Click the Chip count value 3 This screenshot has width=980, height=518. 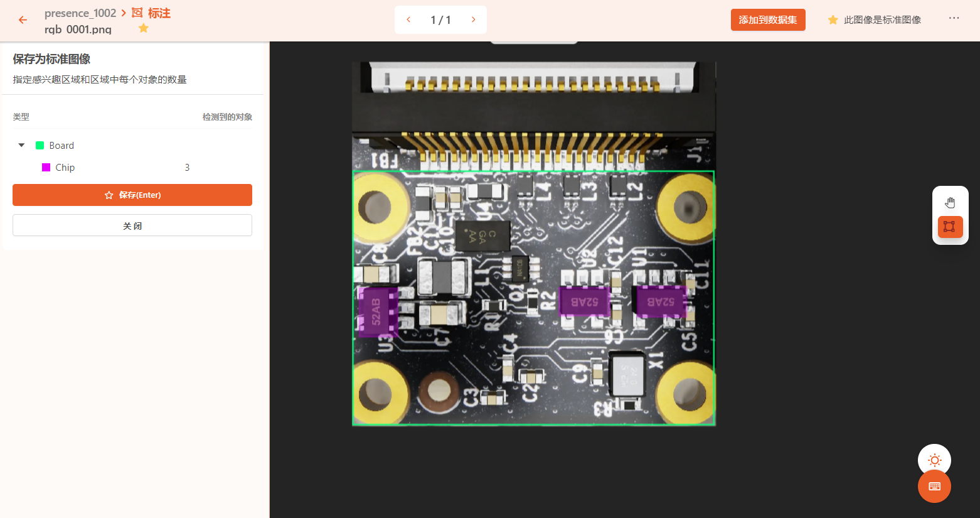tap(187, 168)
